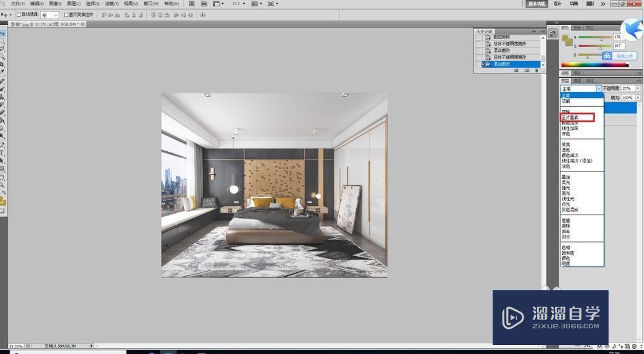Create new snapshot in History panel
Screen dimensions: 644x354
(x=526, y=70)
